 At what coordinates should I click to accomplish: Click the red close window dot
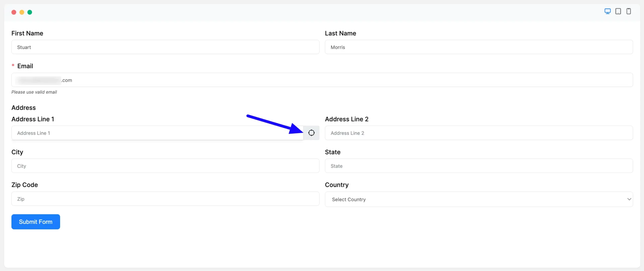[x=14, y=12]
